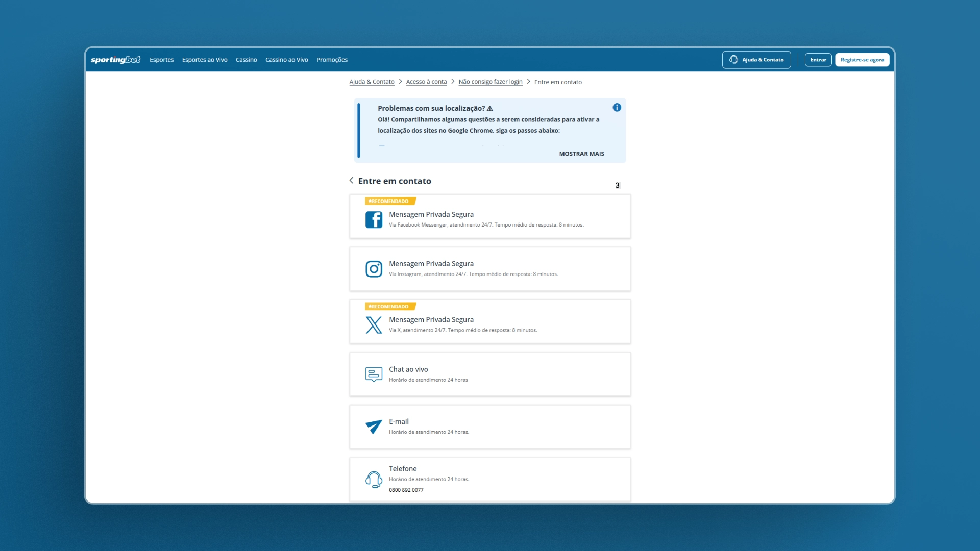Image resolution: width=980 pixels, height=551 pixels.
Task: Expand notice with MOSTRAR MAIS
Action: tap(581, 154)
